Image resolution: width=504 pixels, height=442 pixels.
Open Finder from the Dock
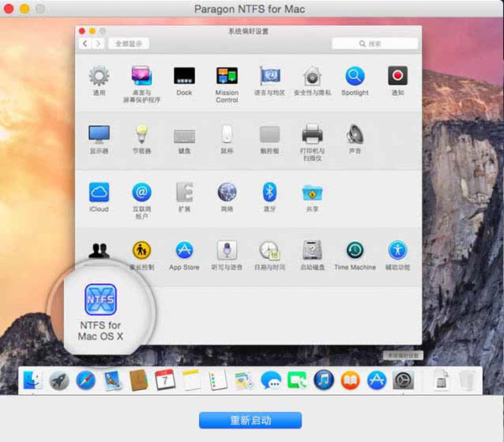tap(33, 381)
